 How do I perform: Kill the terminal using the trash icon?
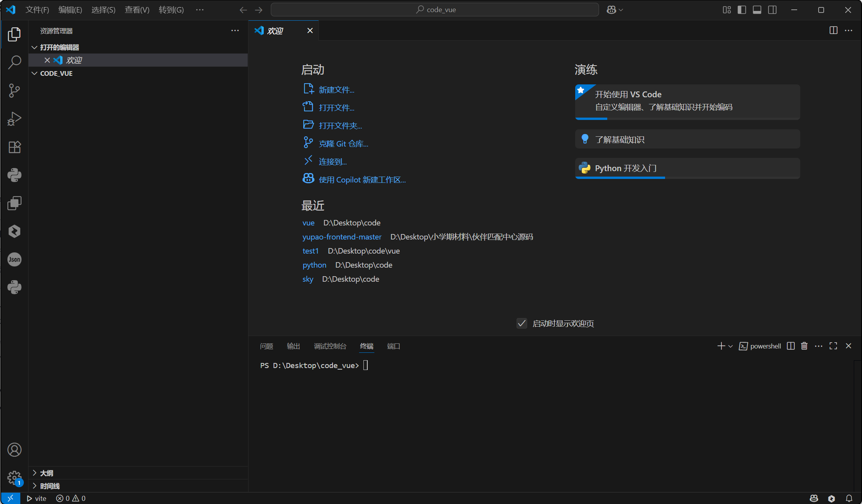804,346
